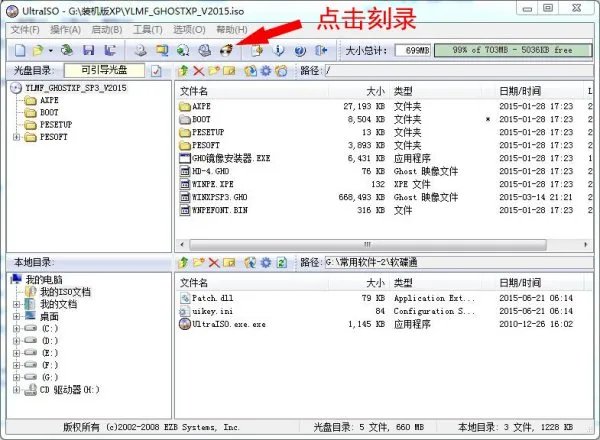The width and height of the screenshot is (600, 440).
Task: Click the Compress ISO yellow monitor icon
Action: point(162,51)
